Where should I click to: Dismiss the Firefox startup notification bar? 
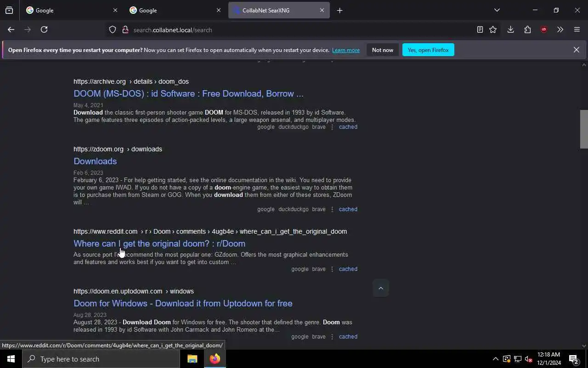tap(576, 50)
